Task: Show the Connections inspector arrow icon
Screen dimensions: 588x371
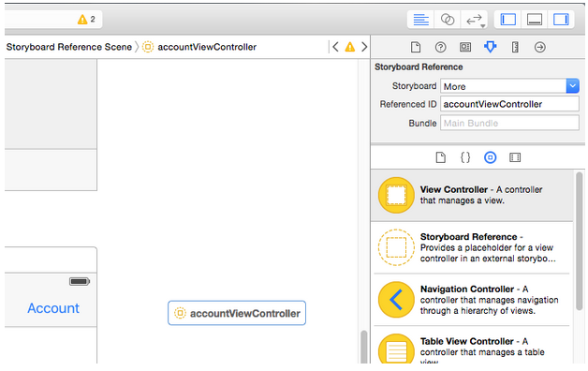Action: click(540, 47)
